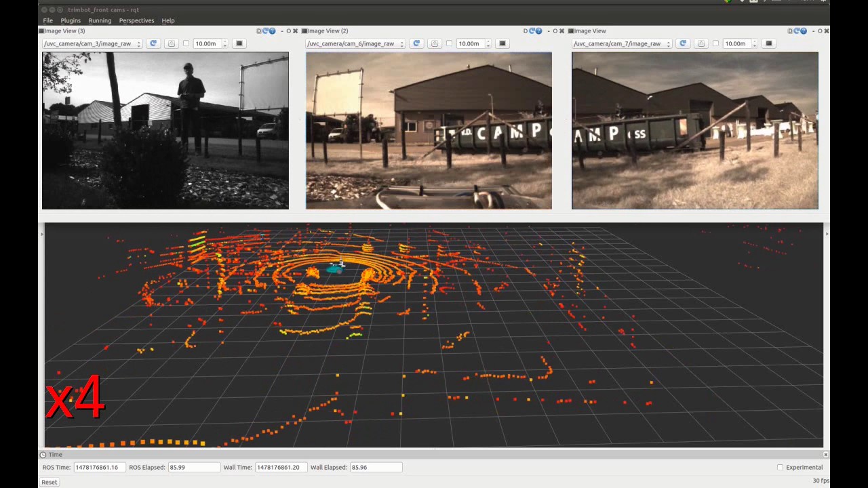Screen dimensions: 868x488
Task: Open the /uvc_camera/cam_7/image_raw topic dropdown
Action: pyautogui.click(x=622, y=43)
